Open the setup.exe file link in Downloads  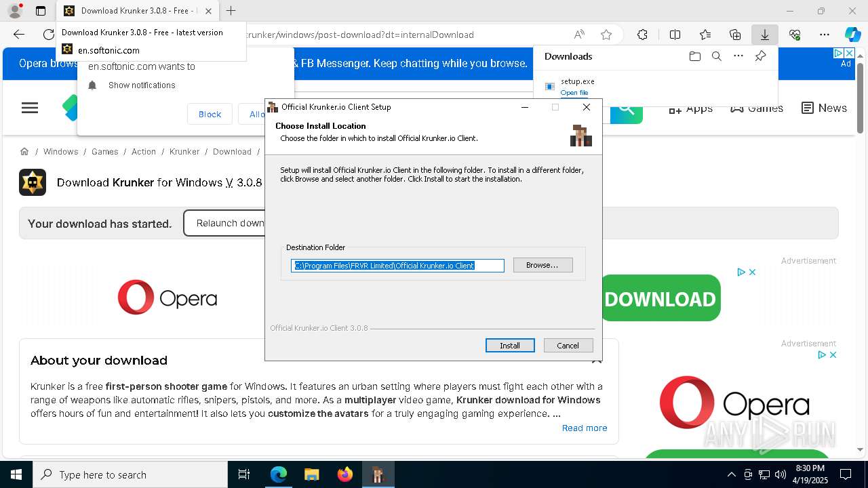coord(574,93)
